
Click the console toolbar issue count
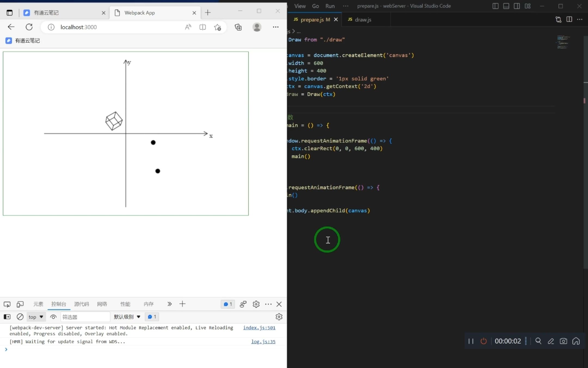[x=152, y=317]
